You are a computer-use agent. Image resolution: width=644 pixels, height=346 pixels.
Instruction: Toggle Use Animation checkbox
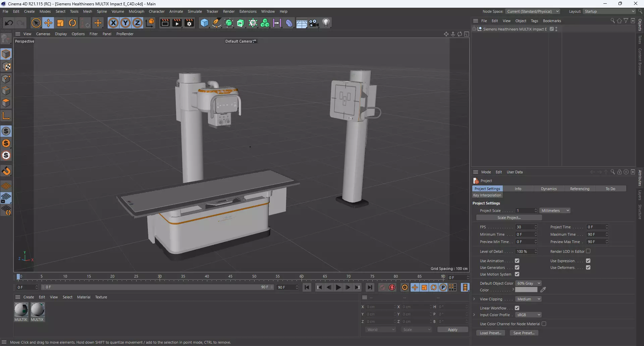(x=517, y=261)
